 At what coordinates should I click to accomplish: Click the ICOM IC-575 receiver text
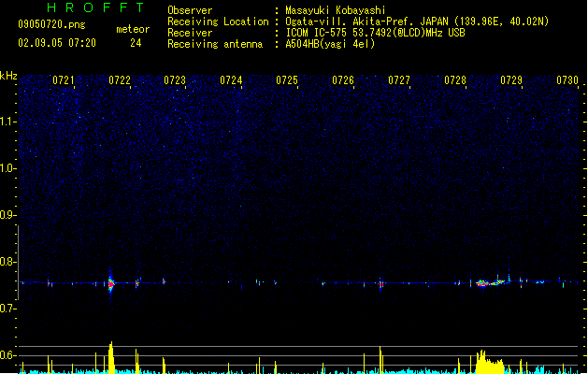(x=376, y=33)
